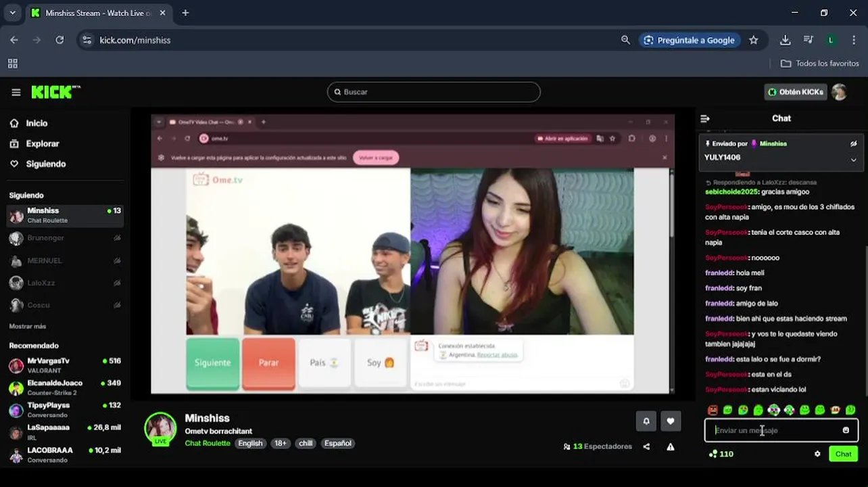Select the 18+ tag

281,443
